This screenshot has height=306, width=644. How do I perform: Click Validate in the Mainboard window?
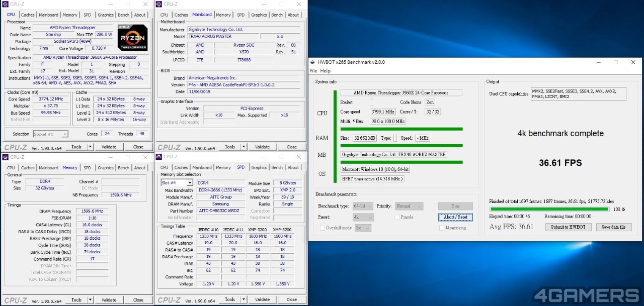(x=262, y=147)
